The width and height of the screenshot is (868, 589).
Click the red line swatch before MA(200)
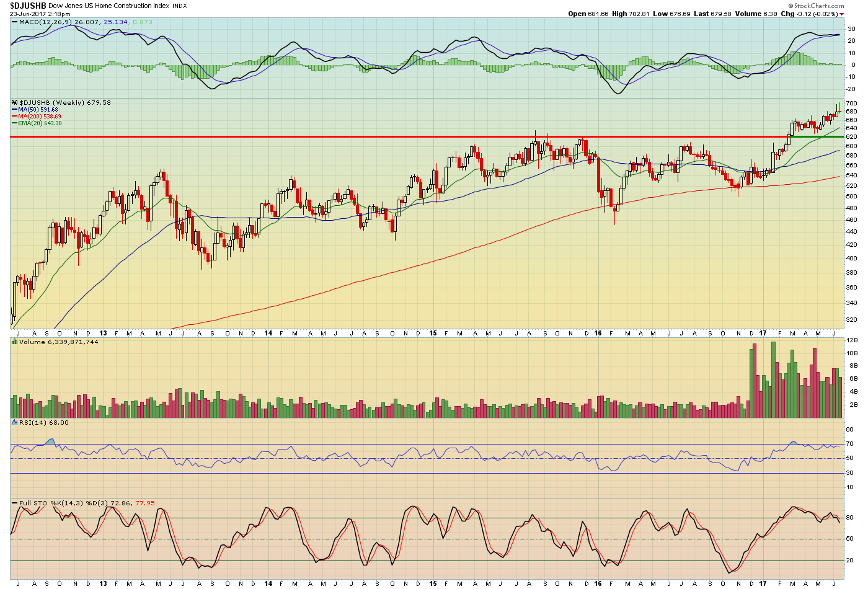(15, 117)
